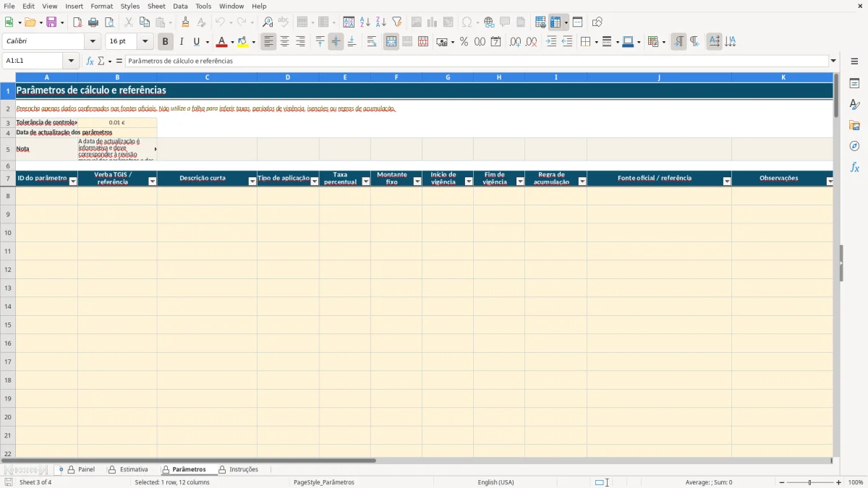The image size is (868, 488).
Task: Expand the formula bar
Action: coord(833,61)
